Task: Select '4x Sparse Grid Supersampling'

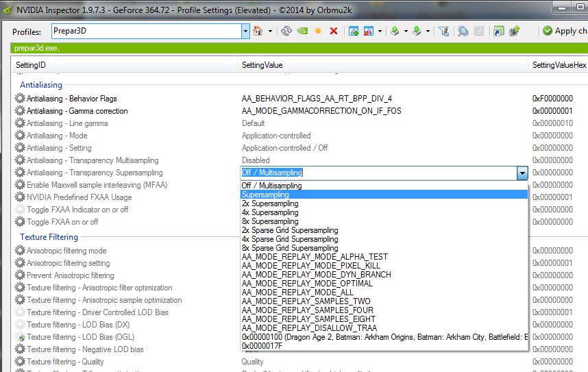Action: [384, 239]
